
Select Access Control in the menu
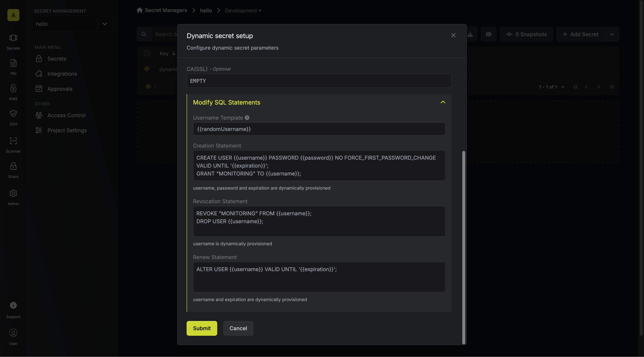[66, 115]
